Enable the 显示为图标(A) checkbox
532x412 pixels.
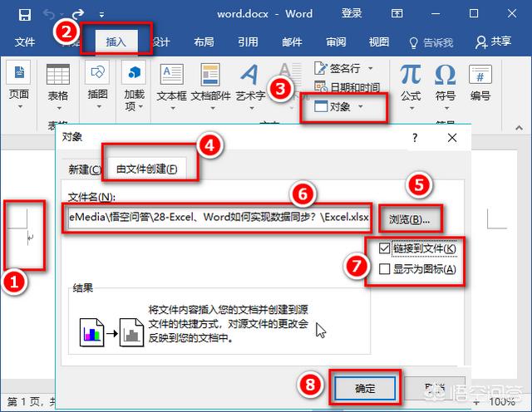click(384, 269)
